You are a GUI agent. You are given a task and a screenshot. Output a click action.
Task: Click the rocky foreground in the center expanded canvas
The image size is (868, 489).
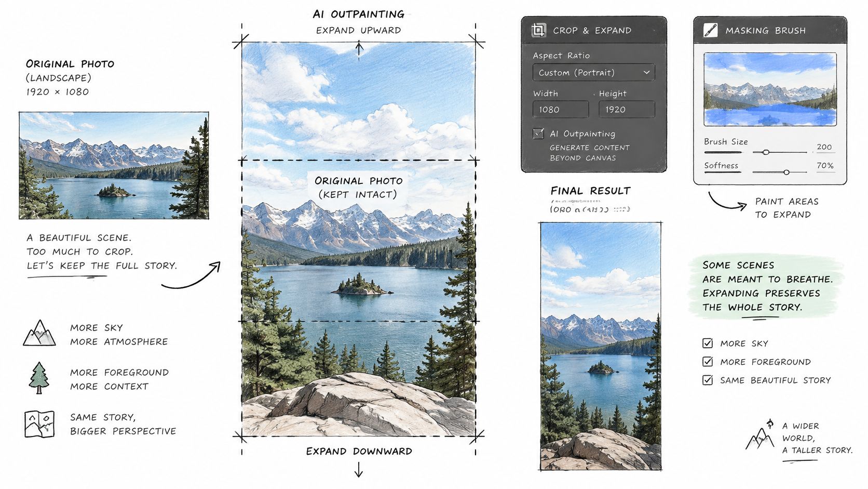358,405
